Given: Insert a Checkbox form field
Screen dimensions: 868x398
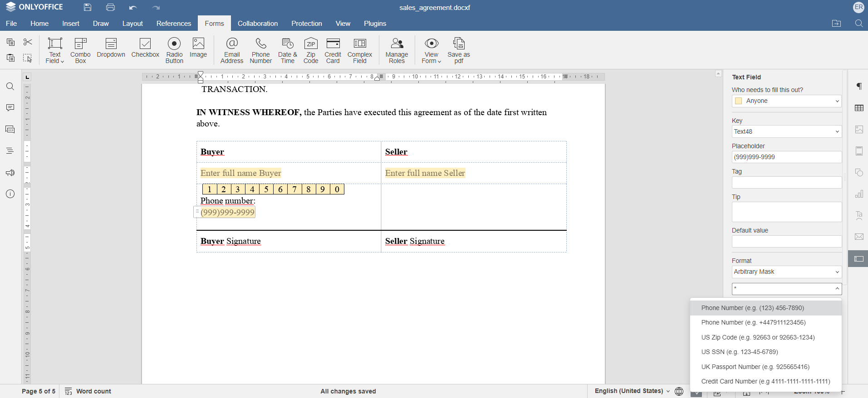Looking at the screenshot, I should [145, 48].
